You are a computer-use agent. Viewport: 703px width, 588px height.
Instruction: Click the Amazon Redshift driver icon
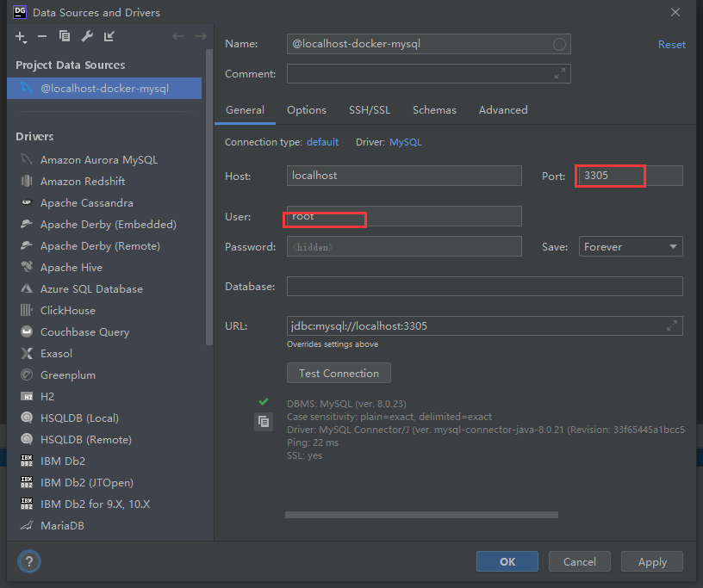click(27, 181)
